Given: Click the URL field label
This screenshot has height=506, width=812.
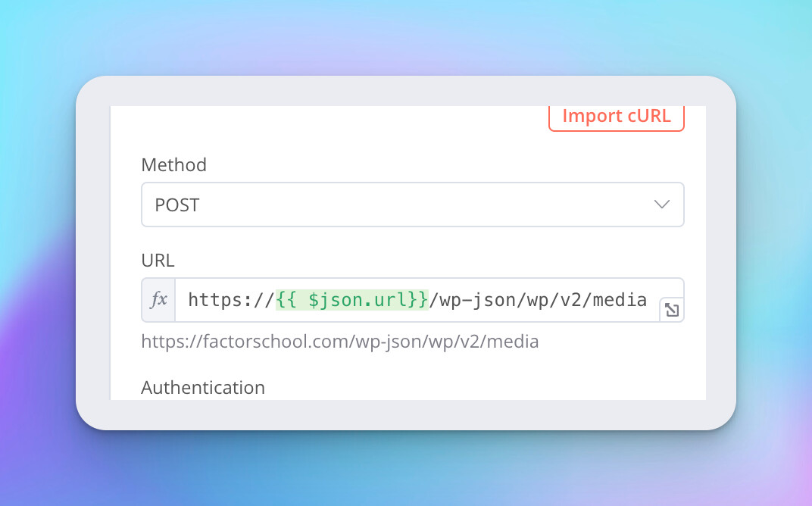Looking at the screenshot, I should click(158, 261).
